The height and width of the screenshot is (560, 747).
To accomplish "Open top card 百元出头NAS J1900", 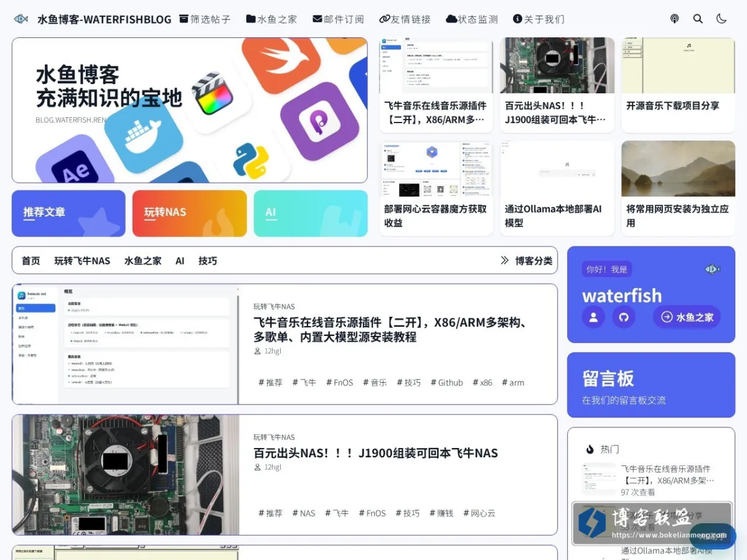I will [x=557, y=85].
